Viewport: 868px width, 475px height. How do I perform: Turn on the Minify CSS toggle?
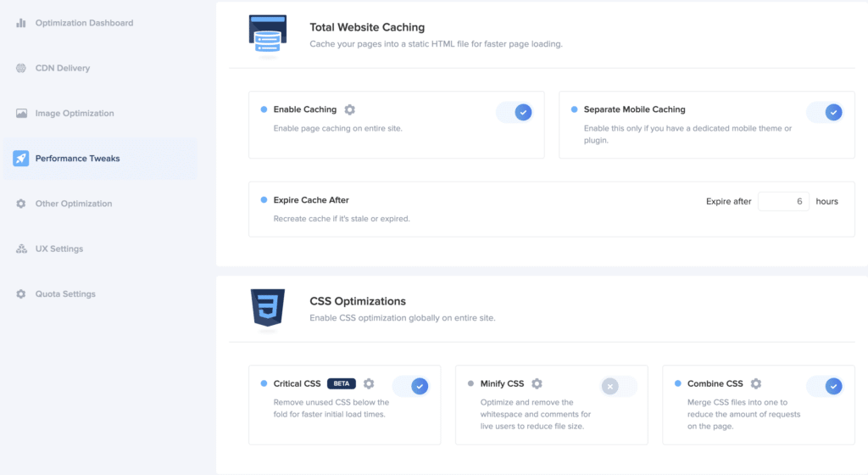[618, 387]
